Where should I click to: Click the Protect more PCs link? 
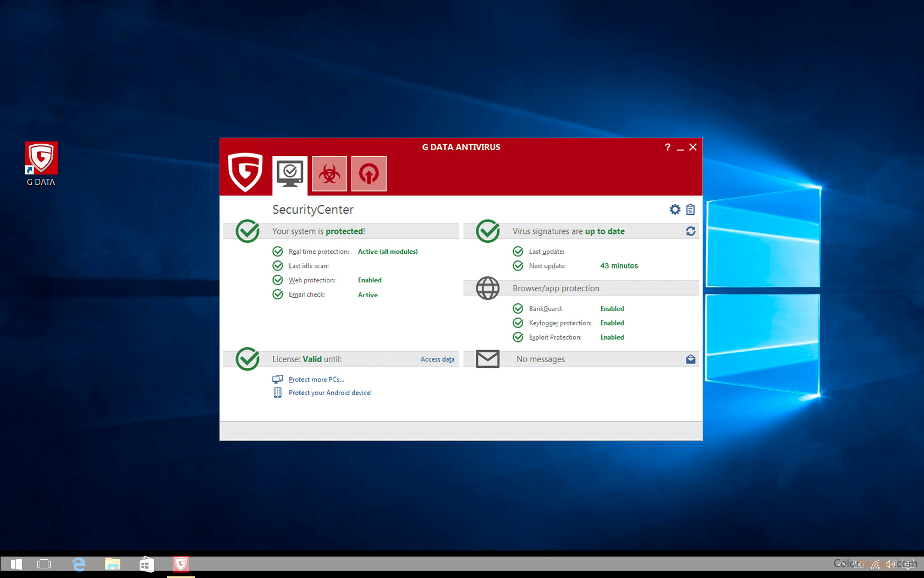coord(316,380)
